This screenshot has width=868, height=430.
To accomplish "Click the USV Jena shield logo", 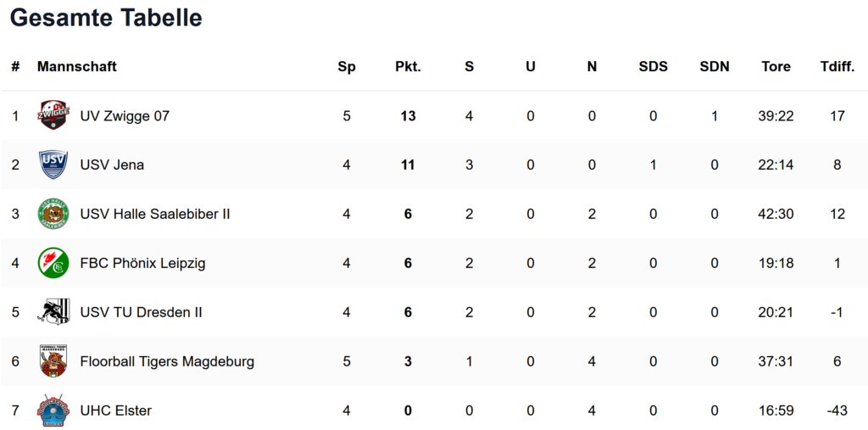I will pyautogui.click(x=53, y=165).
